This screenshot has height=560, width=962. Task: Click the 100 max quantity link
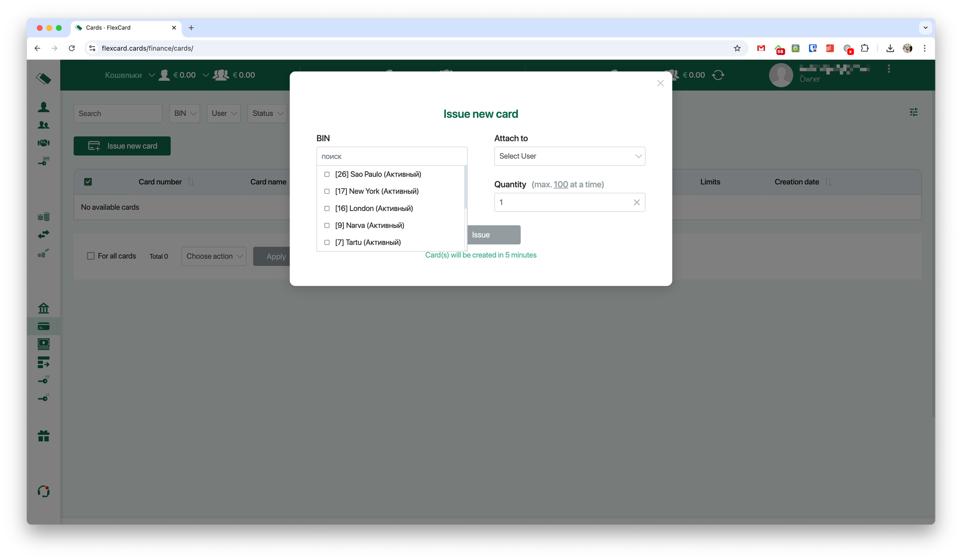[560, 185]
